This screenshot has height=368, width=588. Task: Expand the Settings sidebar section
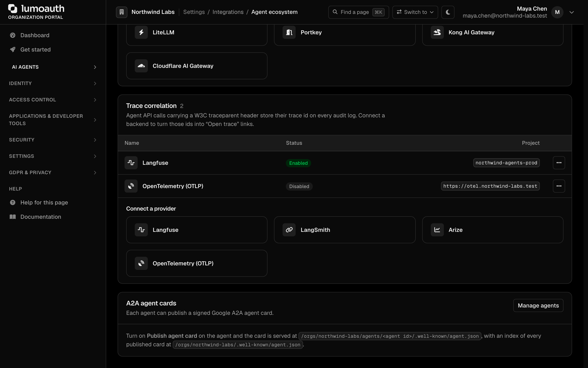[x=53, y=156]
